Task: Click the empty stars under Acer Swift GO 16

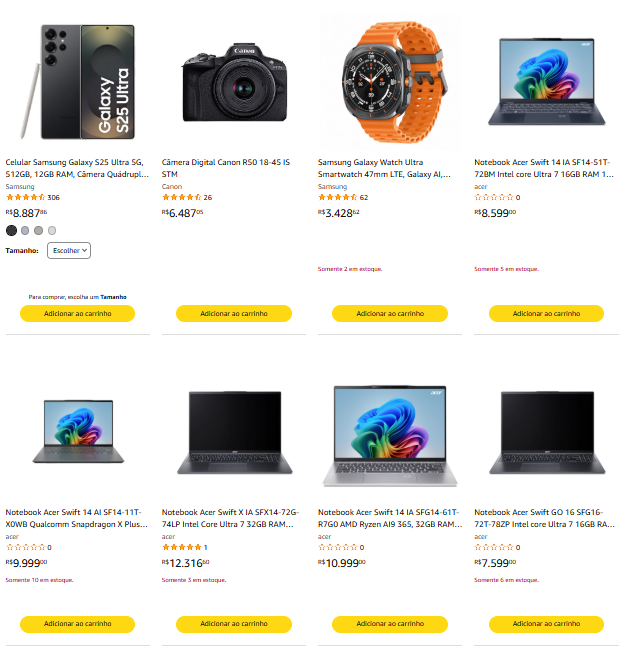Action: point(493,547)
